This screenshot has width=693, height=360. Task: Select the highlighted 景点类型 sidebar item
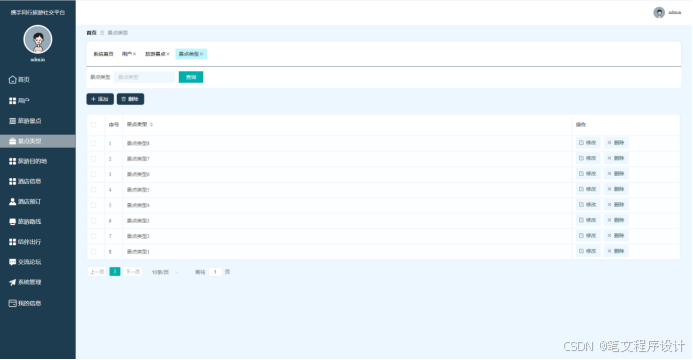38,141
